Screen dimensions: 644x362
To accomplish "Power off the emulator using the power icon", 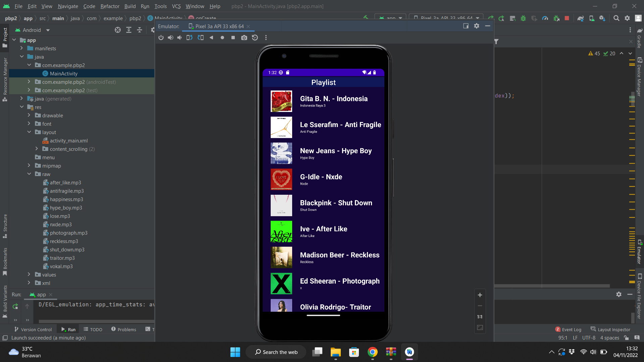I will point(161,38).
